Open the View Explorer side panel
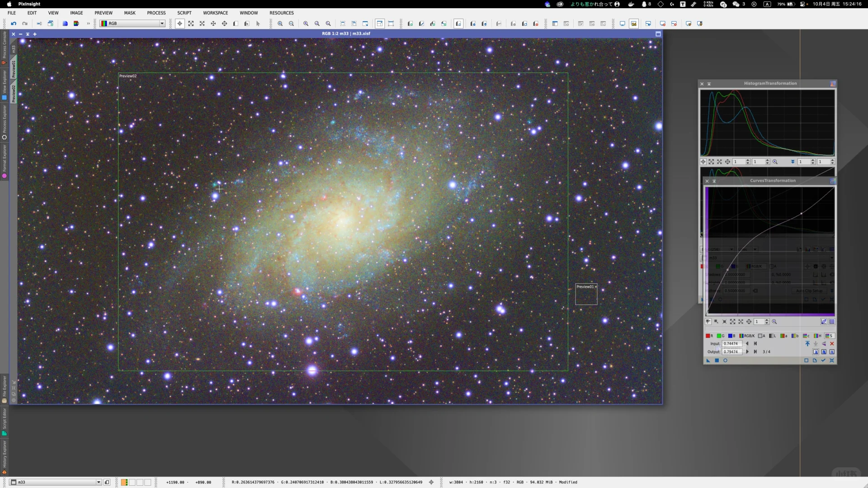 [x=5, y=84]
